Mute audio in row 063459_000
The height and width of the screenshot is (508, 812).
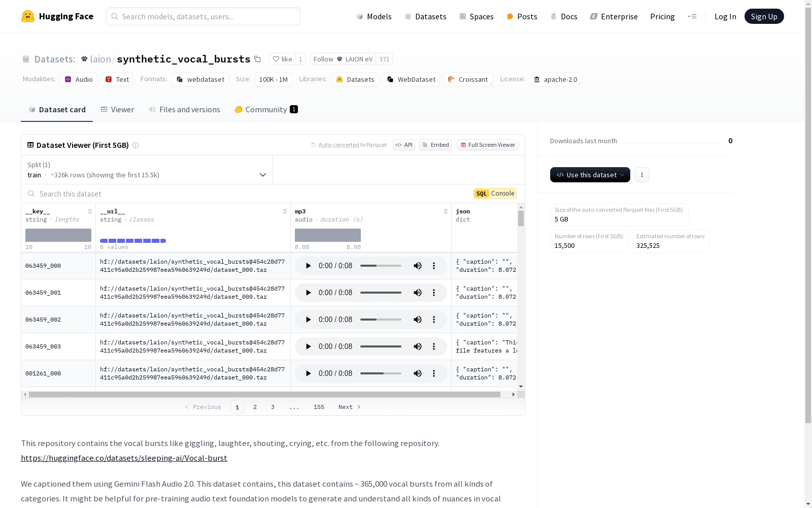[418, 266]
